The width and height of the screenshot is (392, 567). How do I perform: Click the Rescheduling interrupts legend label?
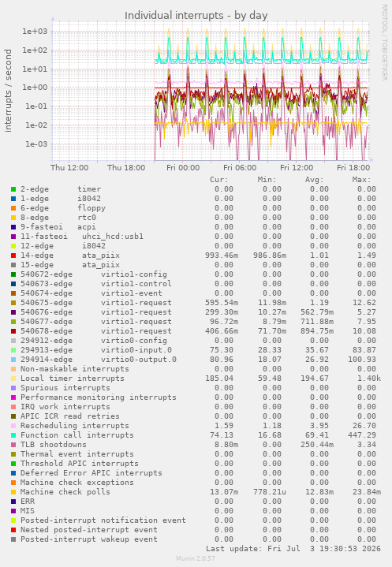point(74,426)
